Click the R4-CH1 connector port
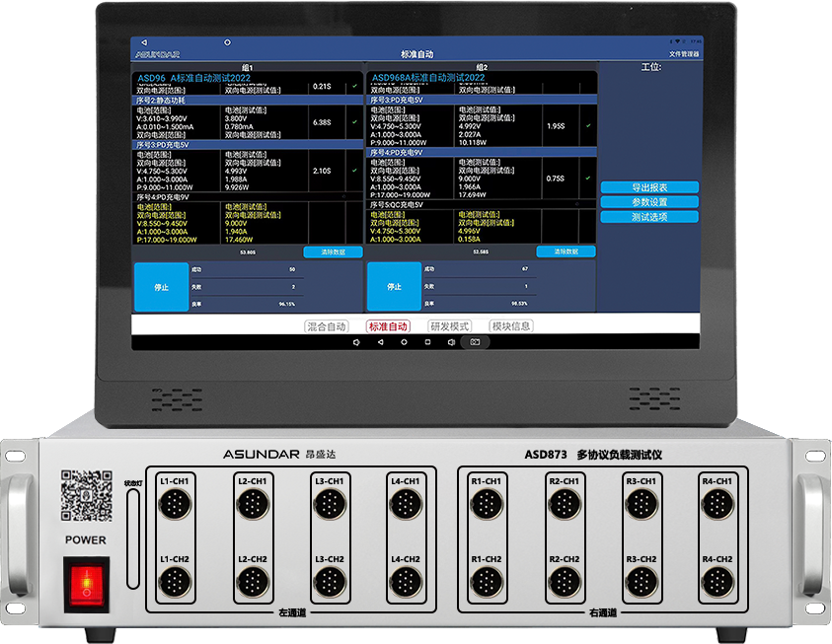Viewport: 832px width, 644px height. tap(718, 504)
